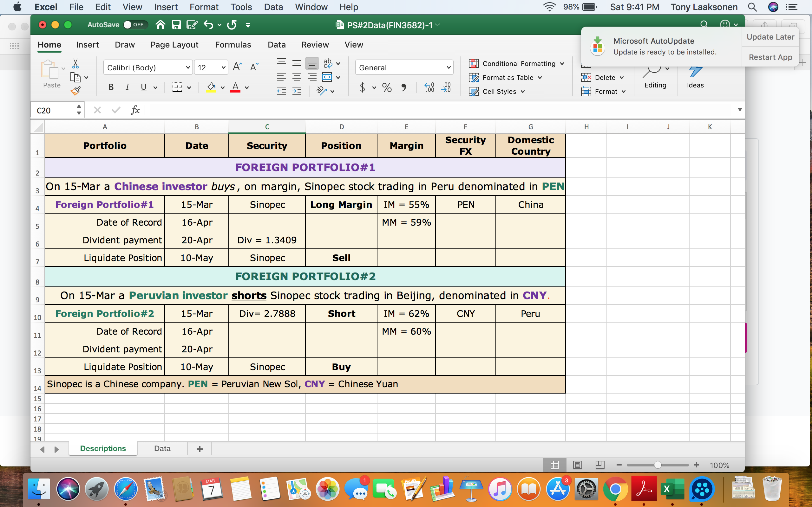Click the Insert Function fx icon
Image resolution: width=812 pixels, height=507 pixels.
click(x=135, y=110)
